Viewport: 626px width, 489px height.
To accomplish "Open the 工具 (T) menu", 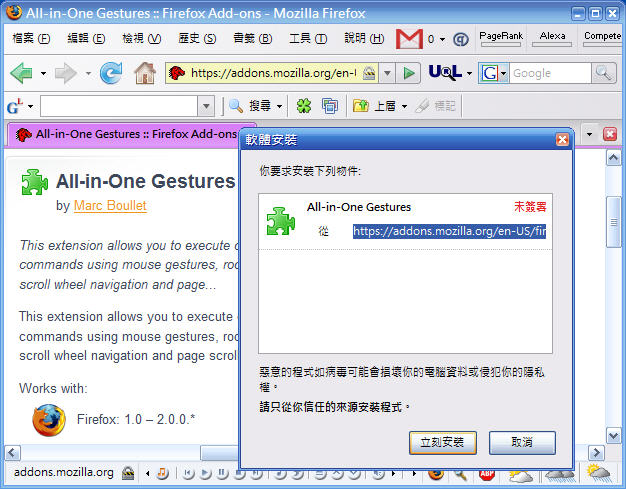I will pyautogui.click(x=308, y=38).
